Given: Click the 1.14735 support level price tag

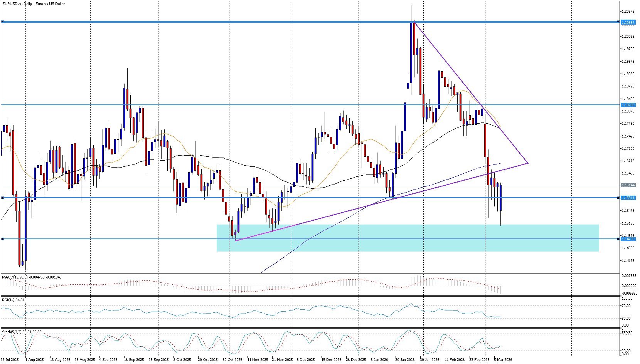Looking at the screenshot, I should pos(628,239).
